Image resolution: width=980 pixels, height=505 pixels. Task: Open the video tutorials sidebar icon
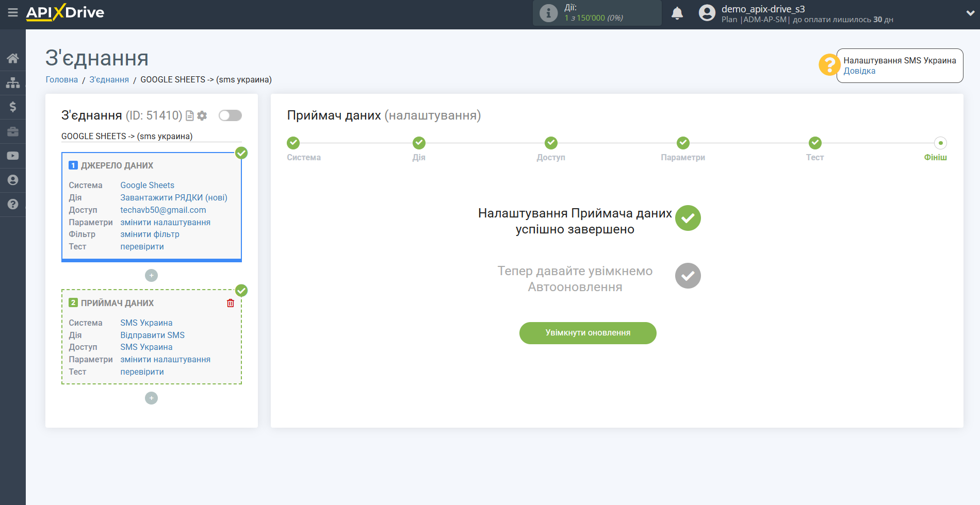13,156
